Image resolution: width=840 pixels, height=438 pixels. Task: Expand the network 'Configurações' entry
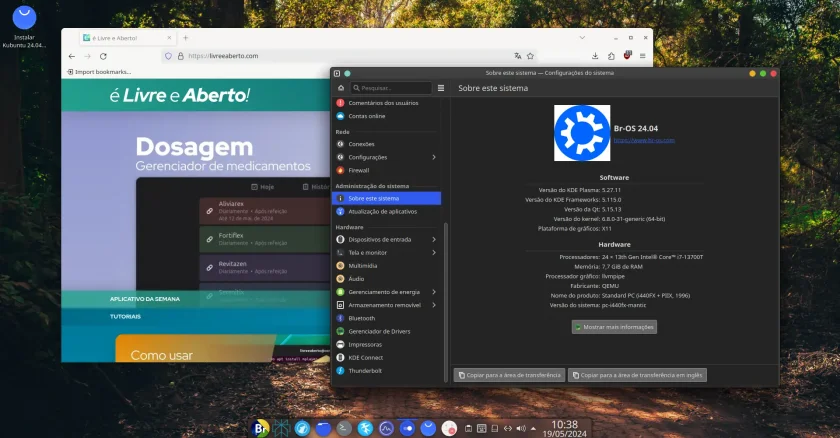pyautogui.click(x=386, y=157)
